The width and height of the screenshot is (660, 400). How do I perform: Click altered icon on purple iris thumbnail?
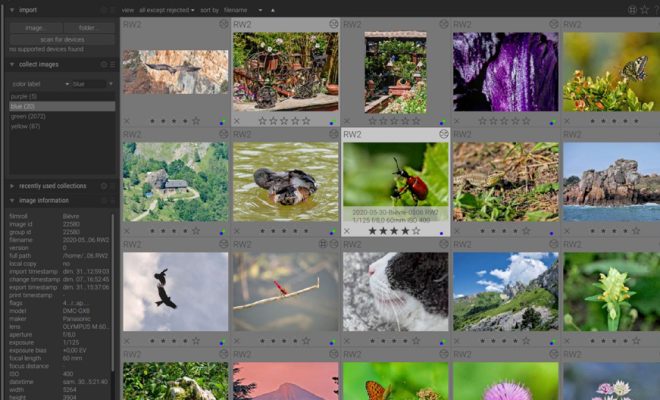point(554,24)
